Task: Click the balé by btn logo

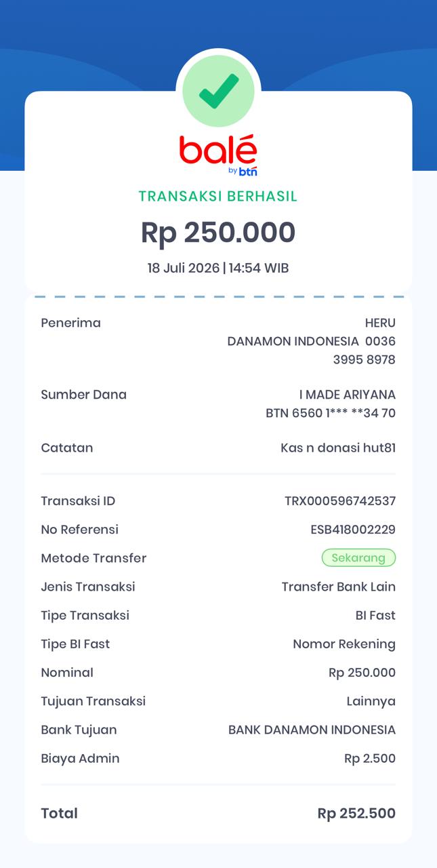Action: pyautogui.click(x=218, y=156)
